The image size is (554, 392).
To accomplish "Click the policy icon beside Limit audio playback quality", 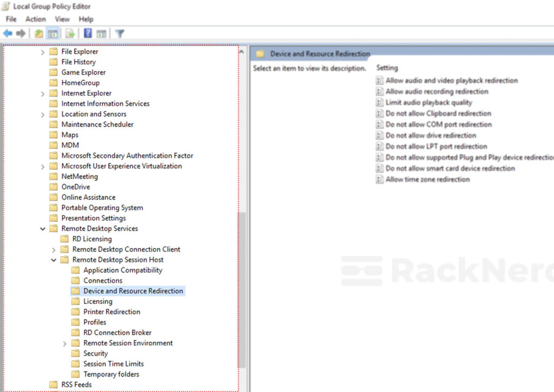I will [x=380, y=102].
